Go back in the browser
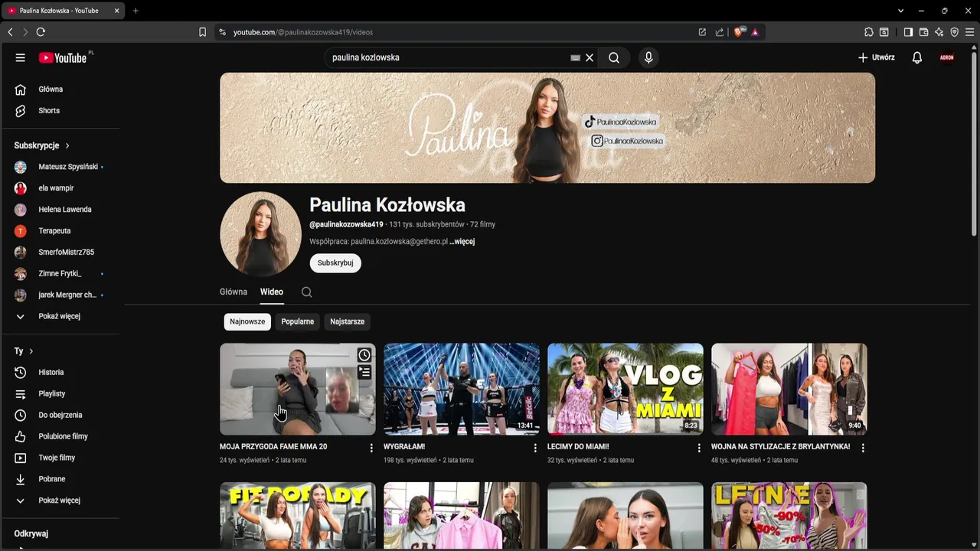 10,32
